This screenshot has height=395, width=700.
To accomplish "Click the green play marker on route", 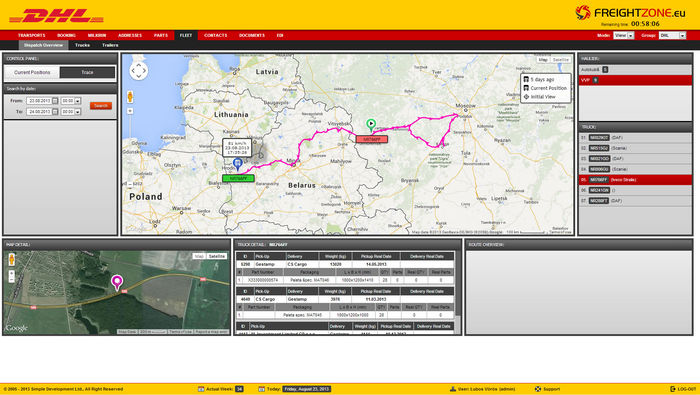I will click(x=371, y=124).
